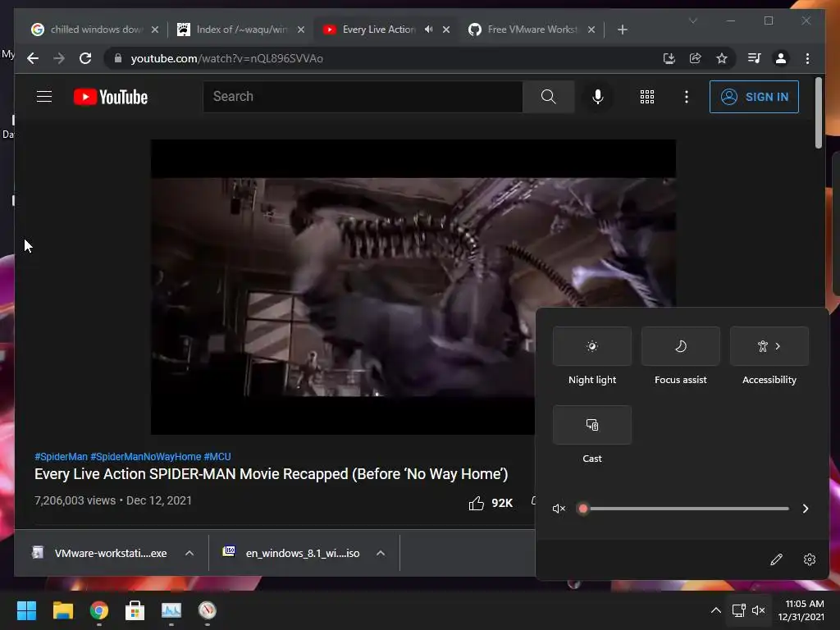Click the network and volume tray icons
Image resolution: width=840 pixels, height=630 pixels.
pyautogui.click(x=748, y=610)
